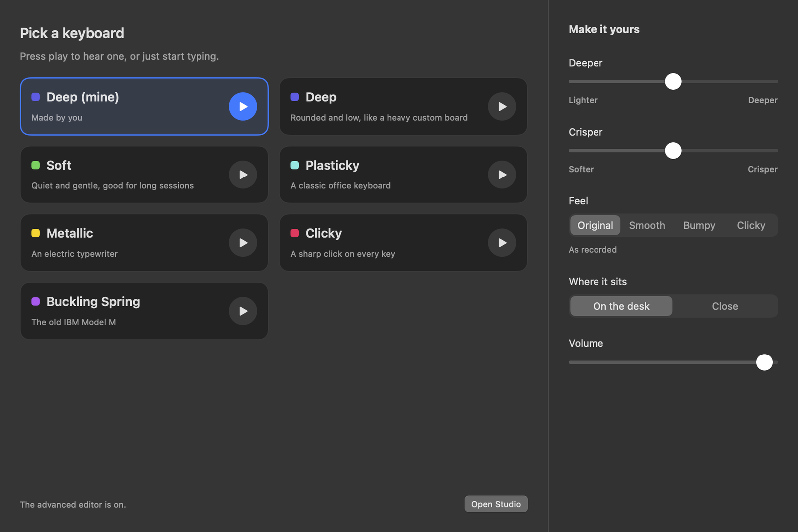This screenshot has width=798, height=532.
Task: Play the Buckling Spring keyboard preview
Action: click(x=243, y=311)
